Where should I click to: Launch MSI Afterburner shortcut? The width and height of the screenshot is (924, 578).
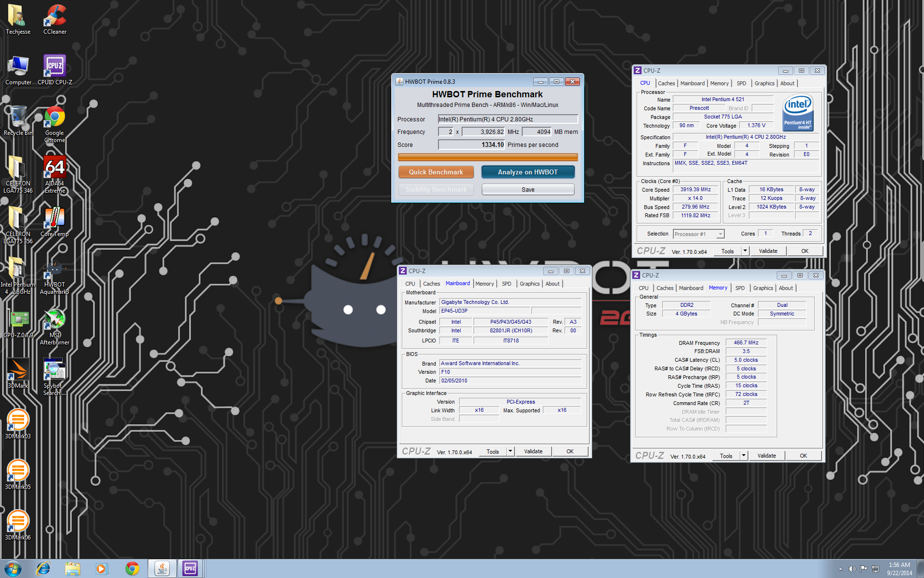pos(55,326)
